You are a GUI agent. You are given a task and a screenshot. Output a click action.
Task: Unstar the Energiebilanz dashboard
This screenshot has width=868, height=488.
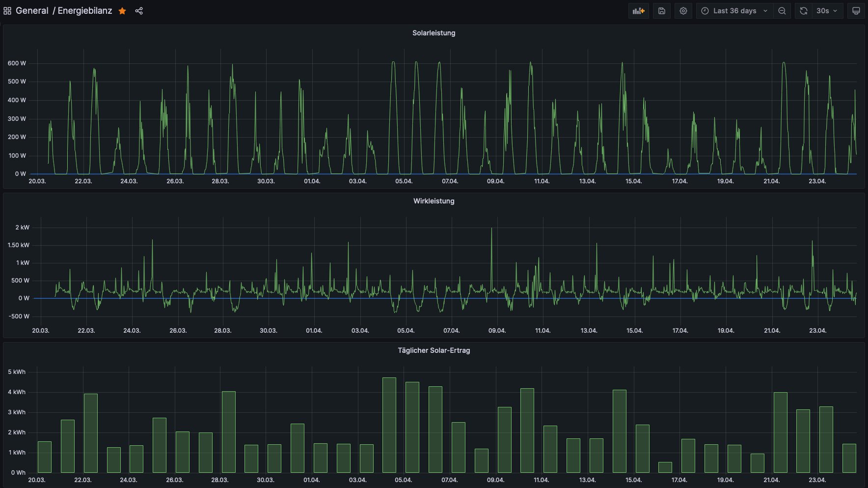(x=122, y=11)
